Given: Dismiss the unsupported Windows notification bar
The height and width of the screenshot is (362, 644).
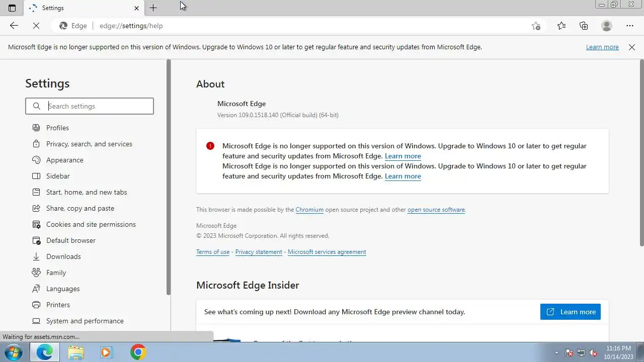Looking at the screenshot, I should 632,47.
